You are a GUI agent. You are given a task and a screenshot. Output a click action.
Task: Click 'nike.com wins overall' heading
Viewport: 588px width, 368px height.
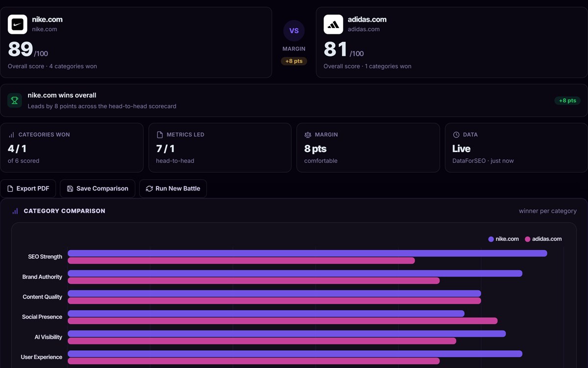[x=62, y=95]
